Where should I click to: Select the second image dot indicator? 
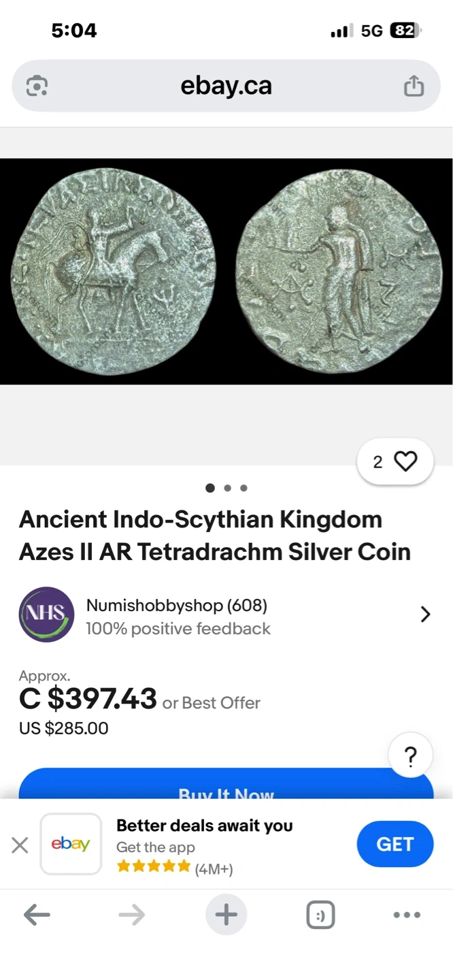pos(227,488)
